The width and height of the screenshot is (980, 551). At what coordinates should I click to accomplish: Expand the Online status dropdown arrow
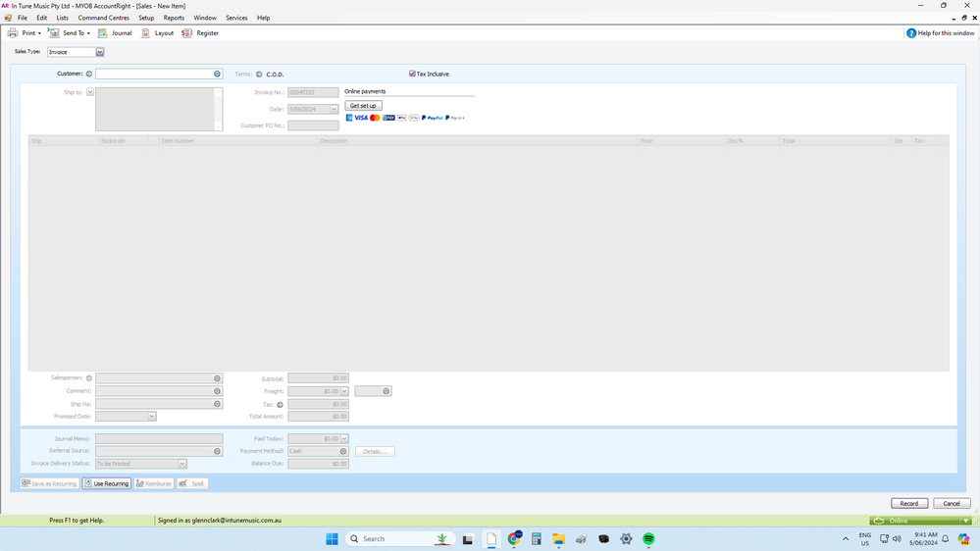pos(966,521)
